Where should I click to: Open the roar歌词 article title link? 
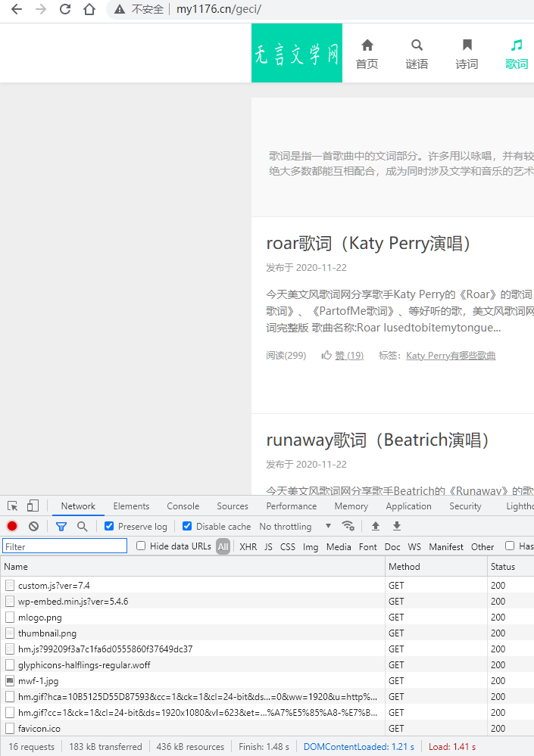(x=370, y=243)
